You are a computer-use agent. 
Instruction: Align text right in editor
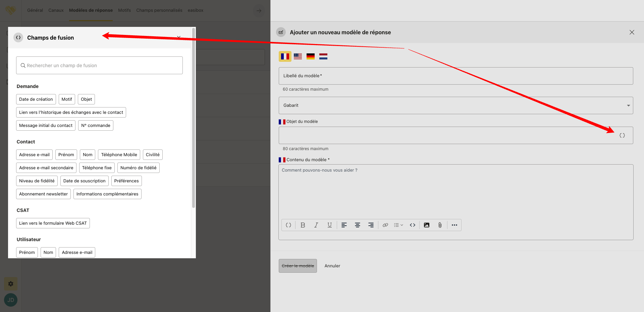(x=371, y=225)
